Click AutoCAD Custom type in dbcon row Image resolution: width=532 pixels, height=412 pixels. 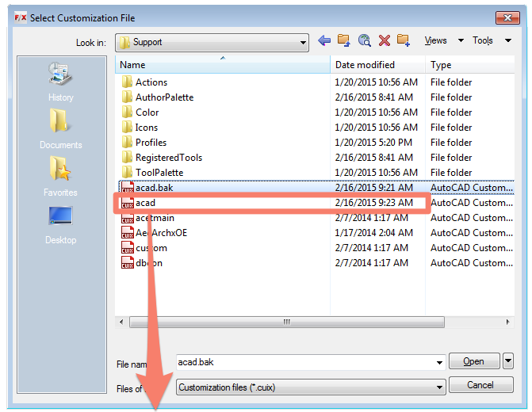click(472, 263)
